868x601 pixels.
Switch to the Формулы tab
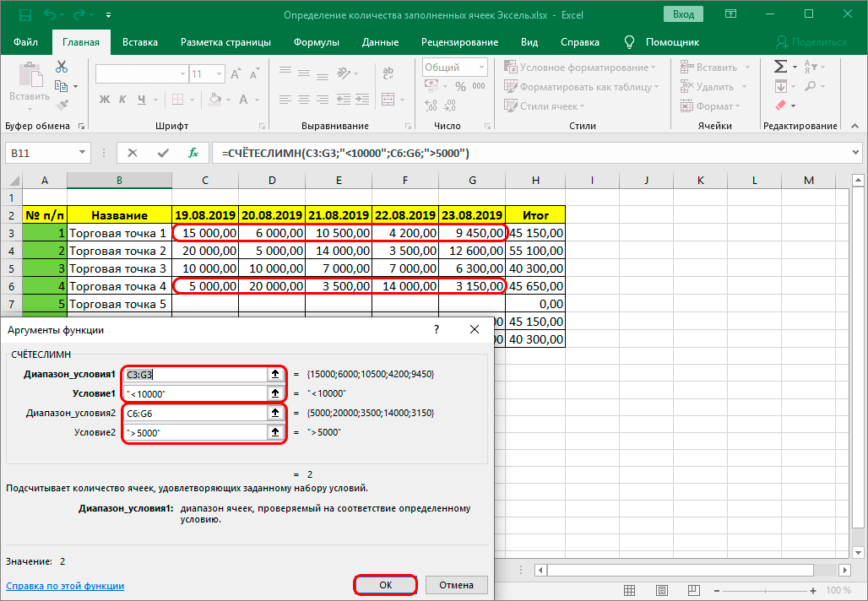316,42
